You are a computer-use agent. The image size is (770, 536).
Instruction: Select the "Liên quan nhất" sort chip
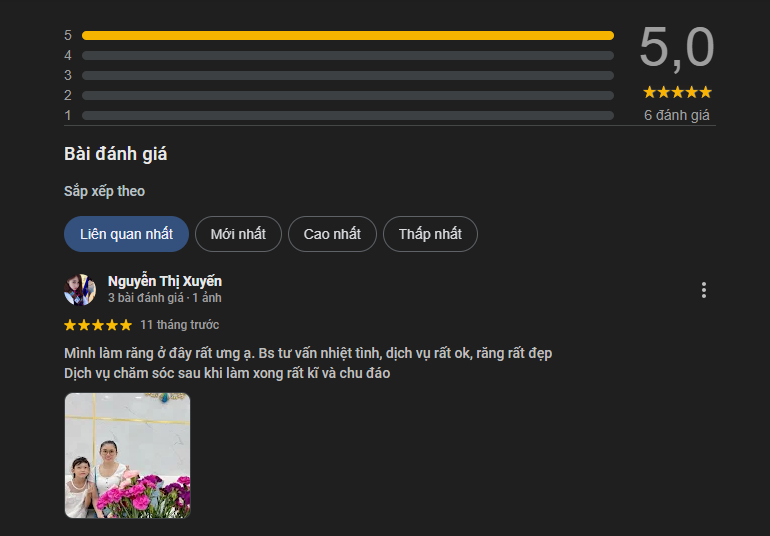(x=126, y=234)
